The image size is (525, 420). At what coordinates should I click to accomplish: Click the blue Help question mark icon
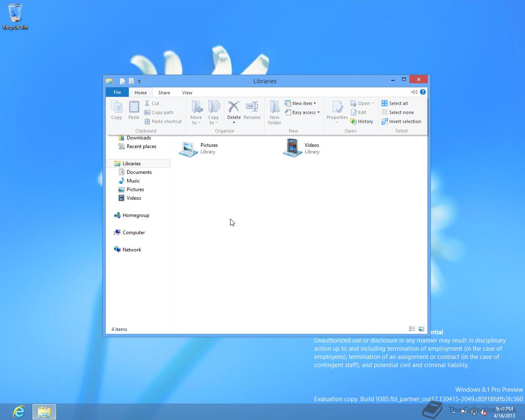(x=423, y=92)
